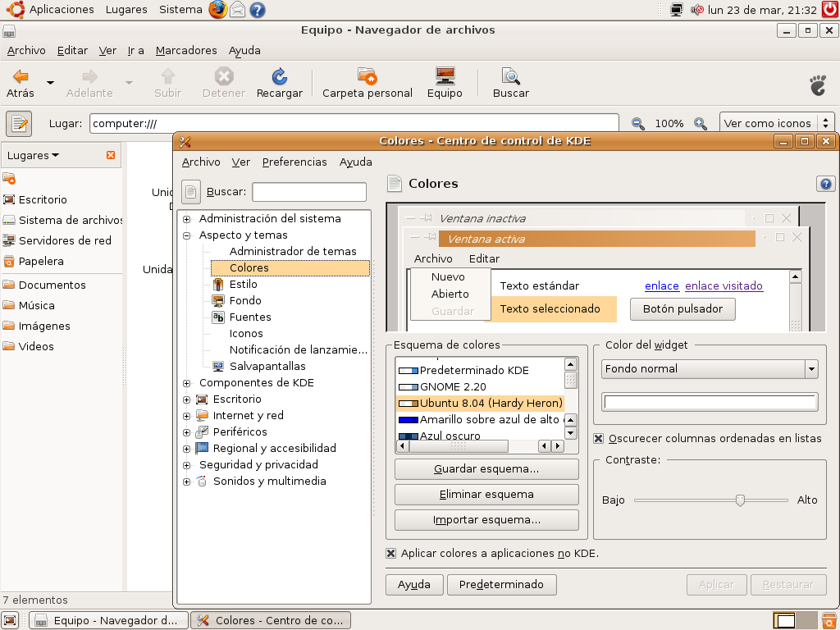Image resolution: width=840 pixels, height=630 pixels.
Task: Expand Seguridad y privacidad tree node
Action: (x=186, y=466)
